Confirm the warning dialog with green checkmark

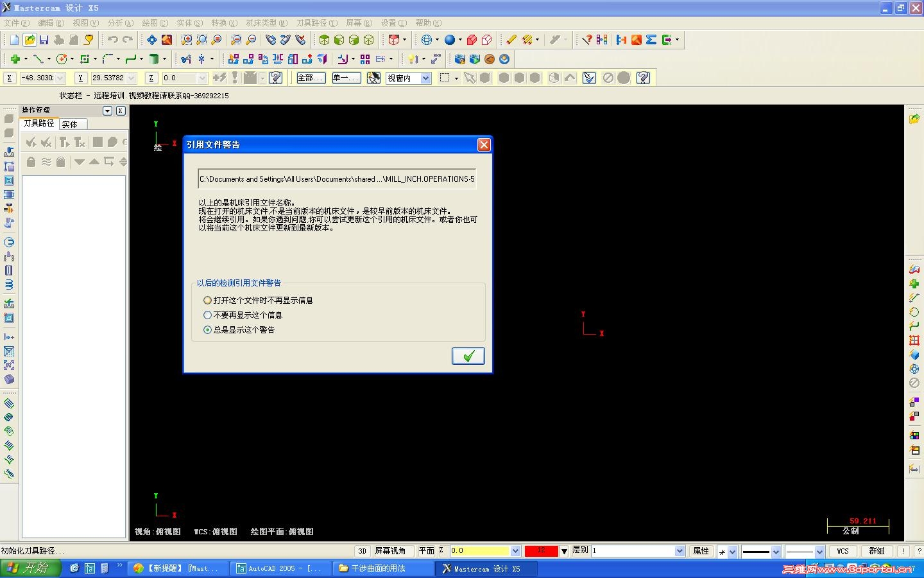[468, 356]
